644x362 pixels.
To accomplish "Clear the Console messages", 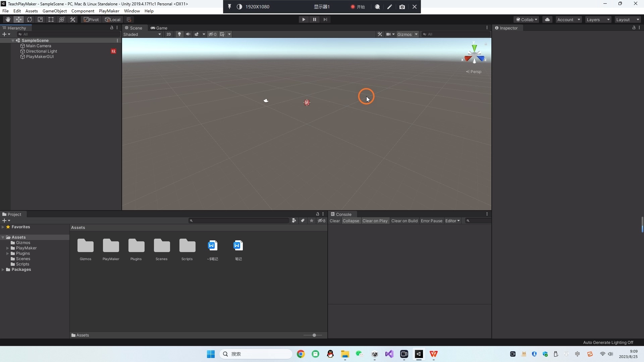I will pyautogui.click(x=334, y=221).
